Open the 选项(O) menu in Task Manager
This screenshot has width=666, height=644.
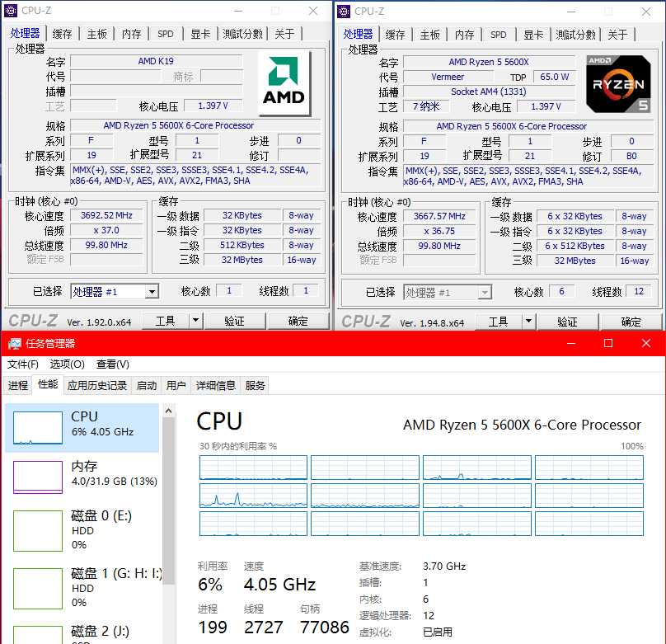pos(67,364)
